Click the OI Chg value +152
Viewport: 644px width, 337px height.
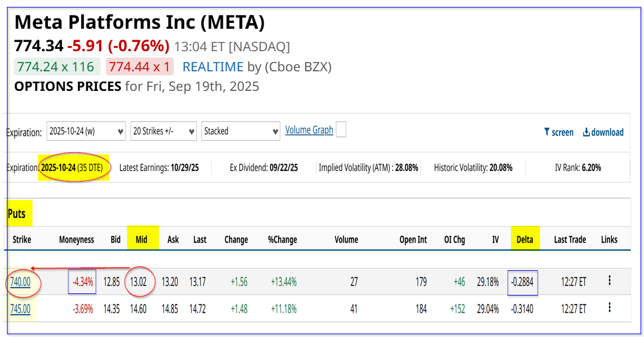(x=458, y=309)
